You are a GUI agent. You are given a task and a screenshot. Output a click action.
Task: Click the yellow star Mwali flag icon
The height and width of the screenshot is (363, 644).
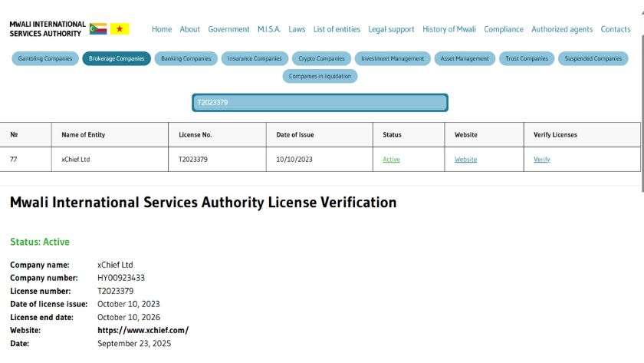[120, 29]
